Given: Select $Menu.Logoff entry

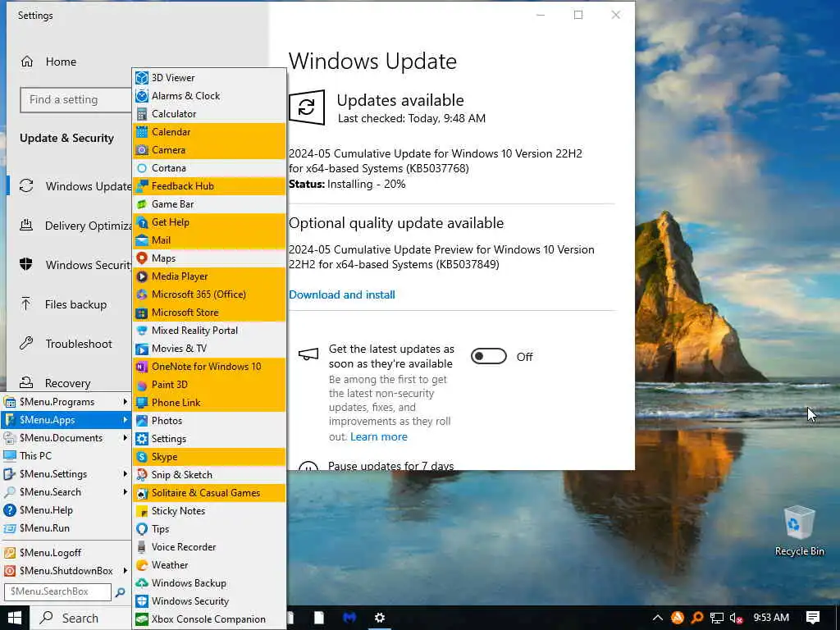Looking at the screenshot, I should click(66, 553).
